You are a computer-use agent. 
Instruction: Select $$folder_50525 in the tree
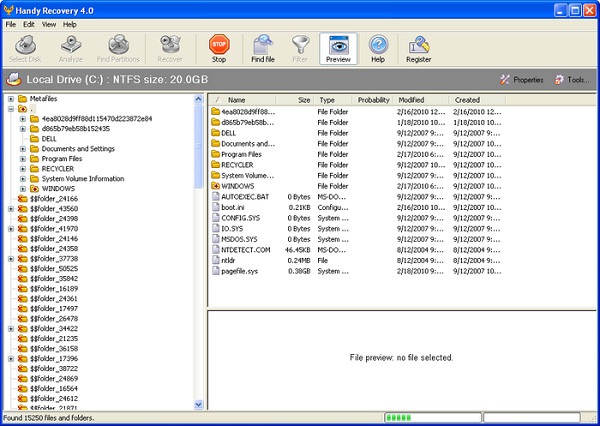click(x=54, y=268)
